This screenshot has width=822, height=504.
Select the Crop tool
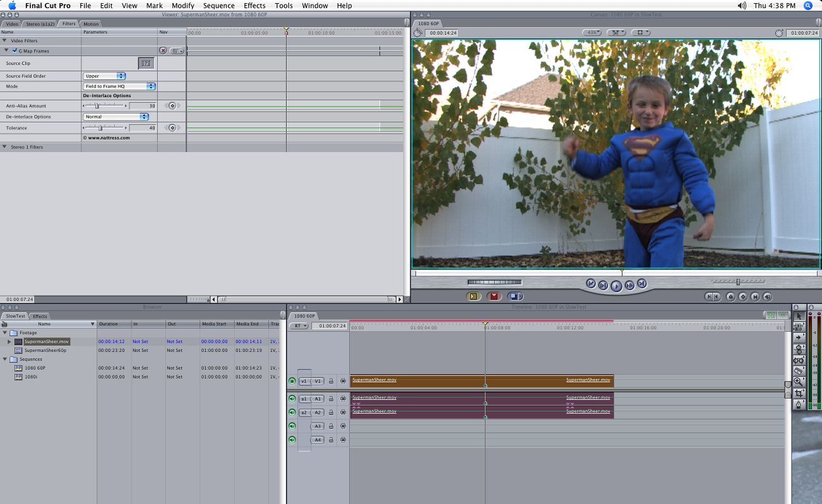coord(799,392)
